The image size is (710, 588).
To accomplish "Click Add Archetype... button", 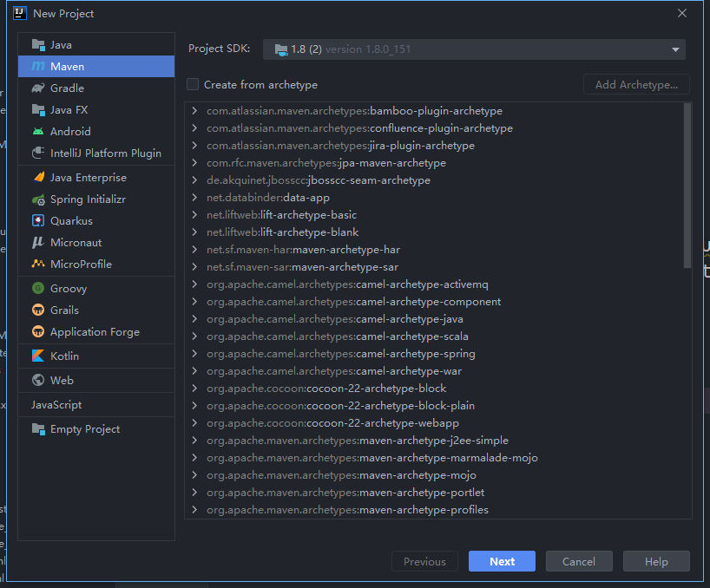I will click(x=636, y=85).
